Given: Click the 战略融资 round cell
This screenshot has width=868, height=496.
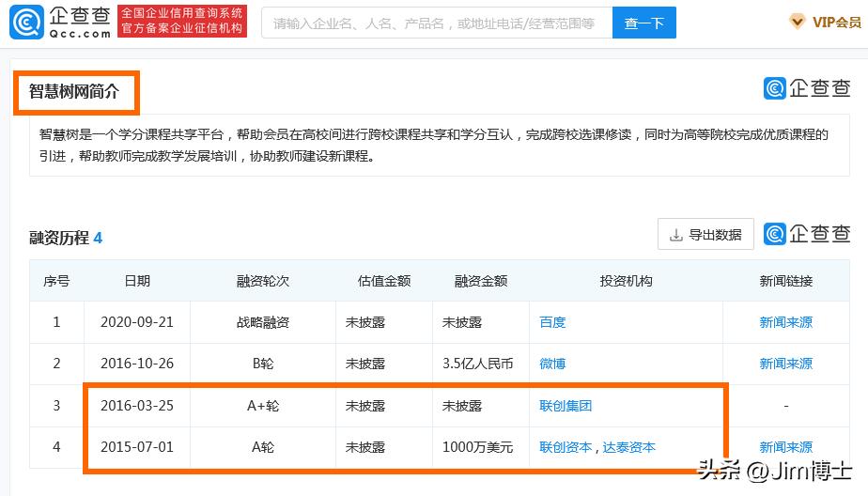Looking at the screenshot, I should pyautogui.click(x=263, y=322).
